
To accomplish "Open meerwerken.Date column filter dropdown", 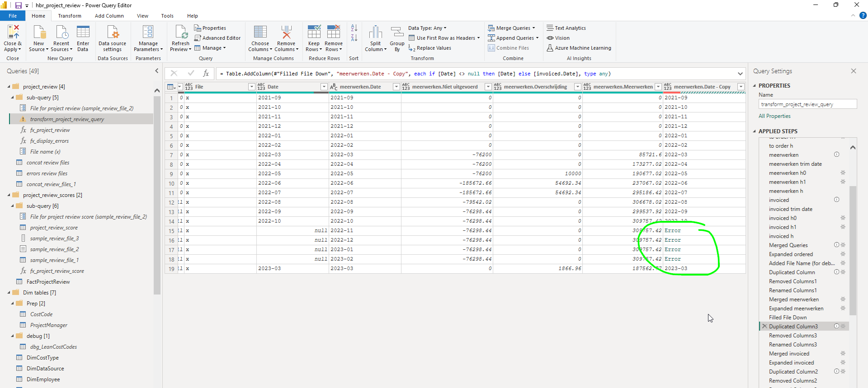I will pos(396,87).
